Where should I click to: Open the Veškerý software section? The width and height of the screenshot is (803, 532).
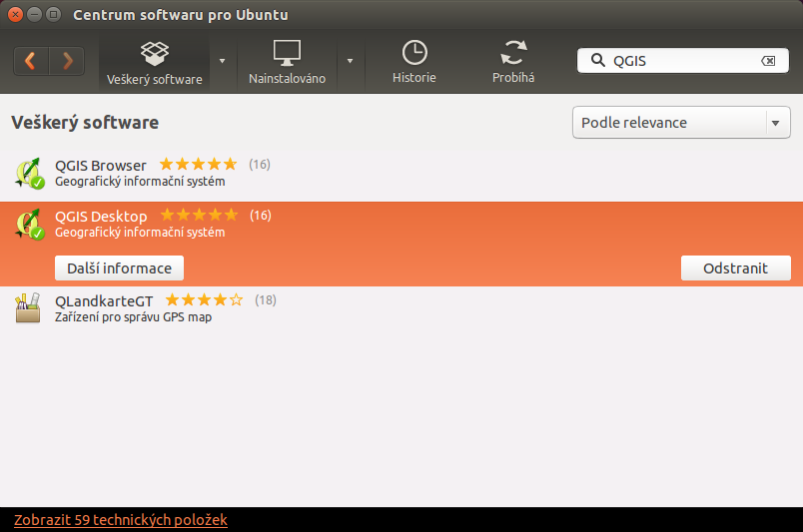pyautogui.click(x=154, y=63)
